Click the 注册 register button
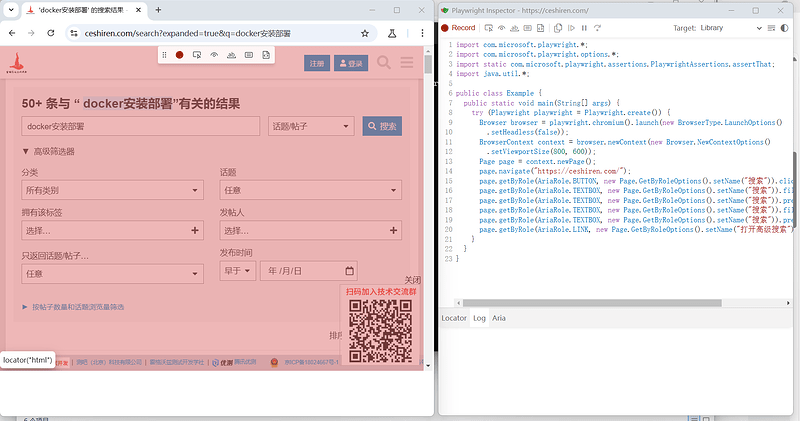This screenshot has width=800, height=421. point(317,63)
